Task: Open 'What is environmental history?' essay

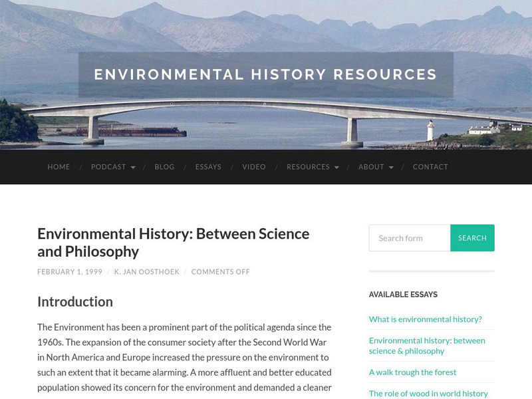Action: pos(425,319)
